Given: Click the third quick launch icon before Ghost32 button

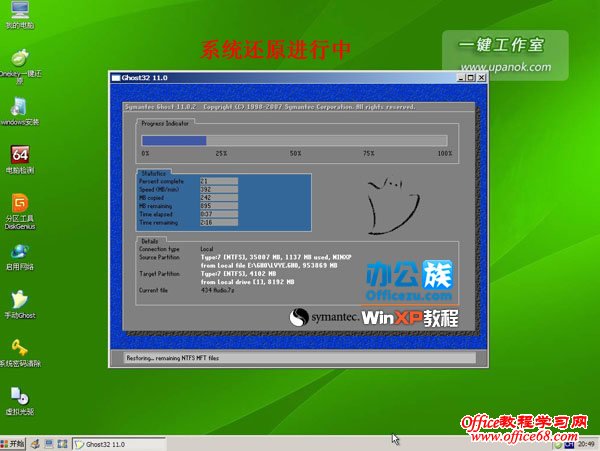Looking at the screenshot, I should [62, 444].
